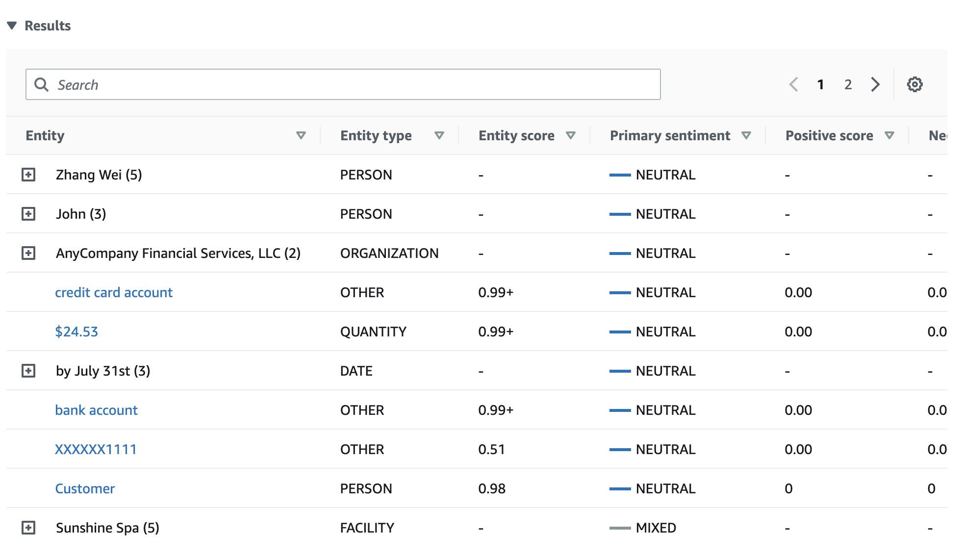Click the $24.53 entity link

tap(76, 331)
